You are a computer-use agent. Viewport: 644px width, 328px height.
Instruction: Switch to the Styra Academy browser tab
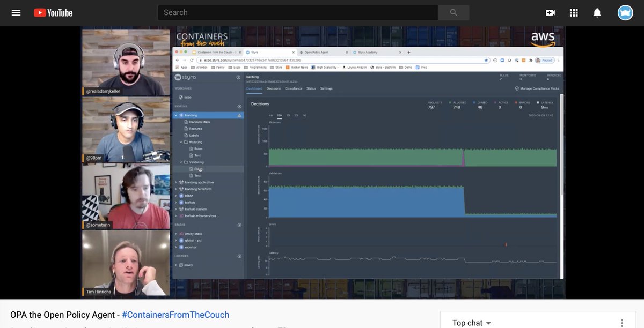(376, 53)
